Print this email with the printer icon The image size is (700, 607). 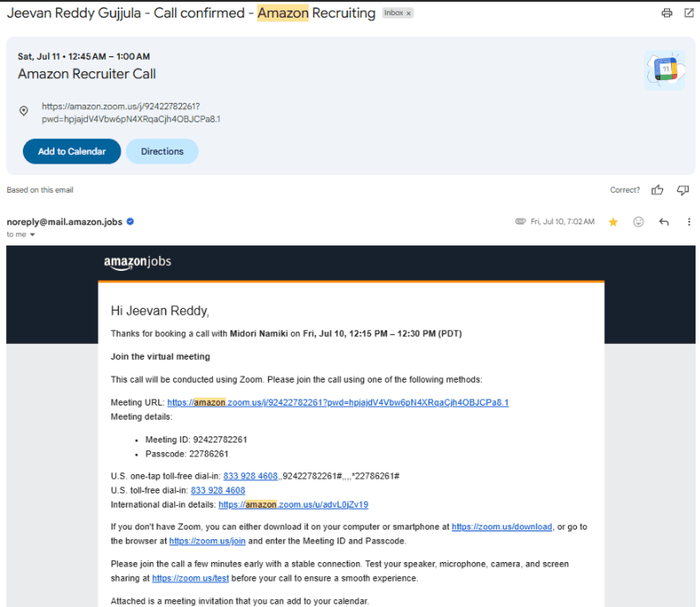coord(667,13)
